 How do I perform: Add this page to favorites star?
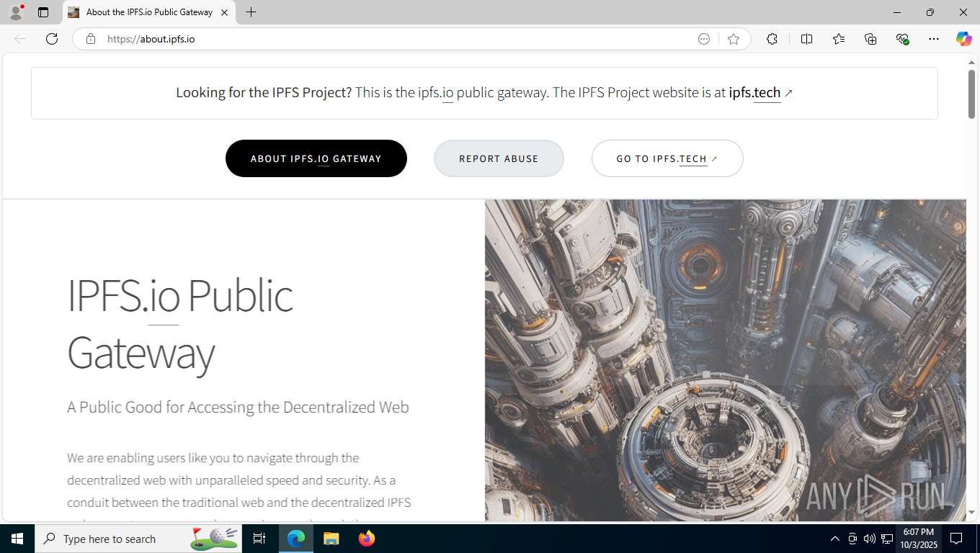(x=734, y=39)
